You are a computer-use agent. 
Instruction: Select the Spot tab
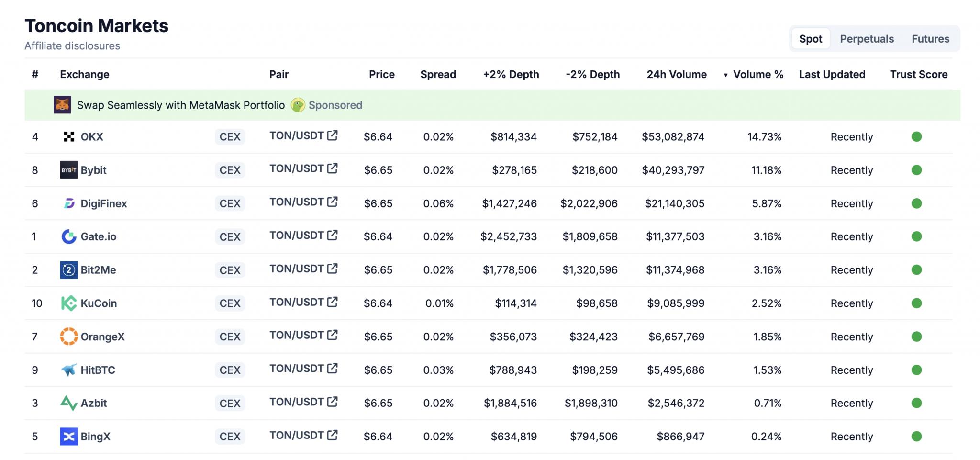click(811, 39)
